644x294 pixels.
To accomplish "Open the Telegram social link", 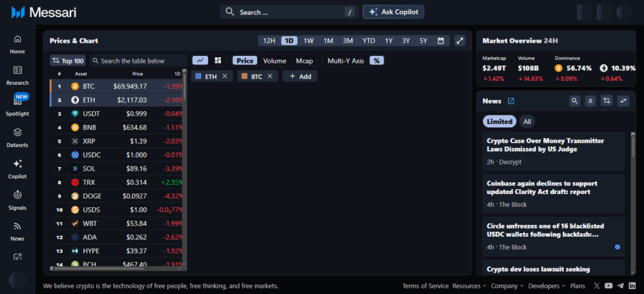I will [x=620, y=286].
